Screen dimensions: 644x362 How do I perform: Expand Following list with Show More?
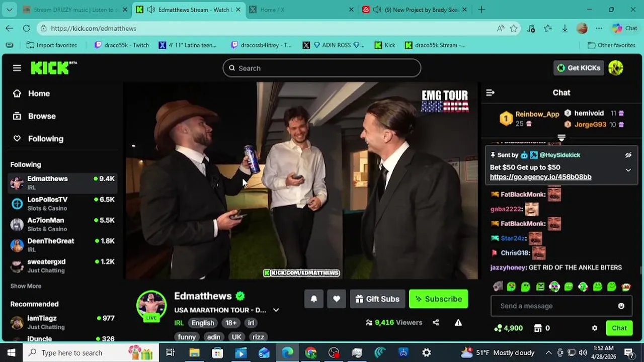[x=26, y=286]
